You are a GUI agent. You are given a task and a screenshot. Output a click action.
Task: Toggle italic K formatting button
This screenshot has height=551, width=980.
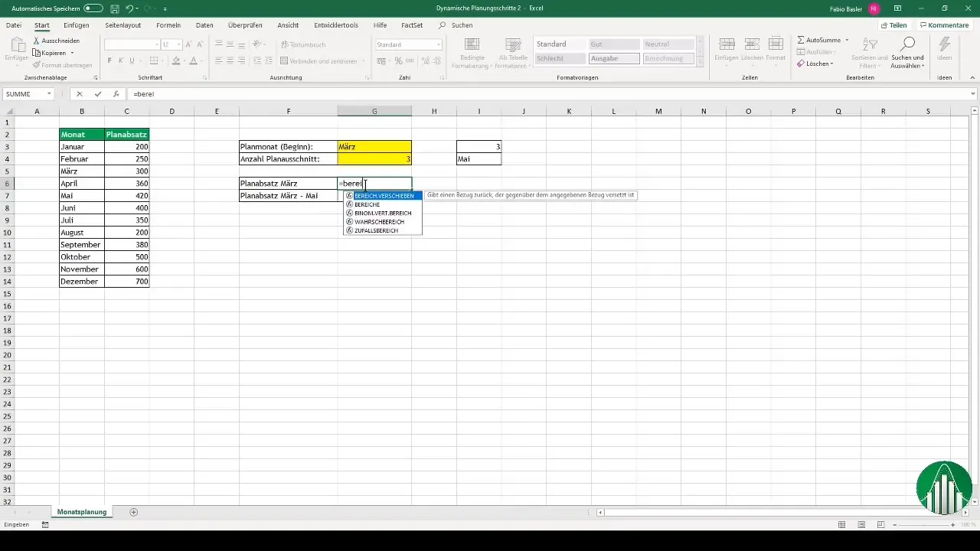tap(121, 60)
